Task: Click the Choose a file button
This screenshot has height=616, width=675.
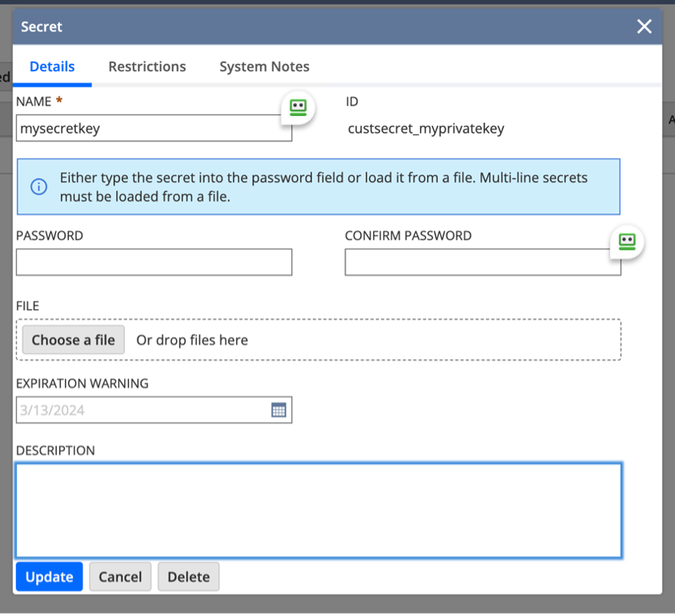Action: coord(73,340)
